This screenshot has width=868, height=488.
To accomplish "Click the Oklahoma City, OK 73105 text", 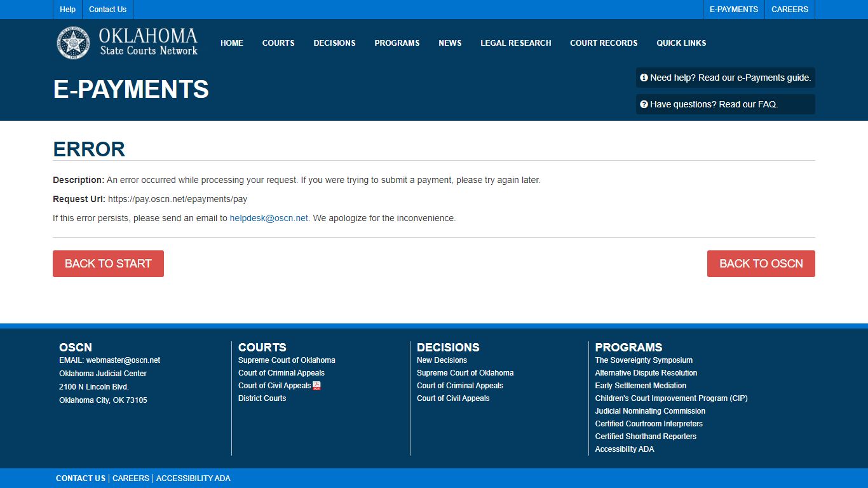I will coord(103,400).
